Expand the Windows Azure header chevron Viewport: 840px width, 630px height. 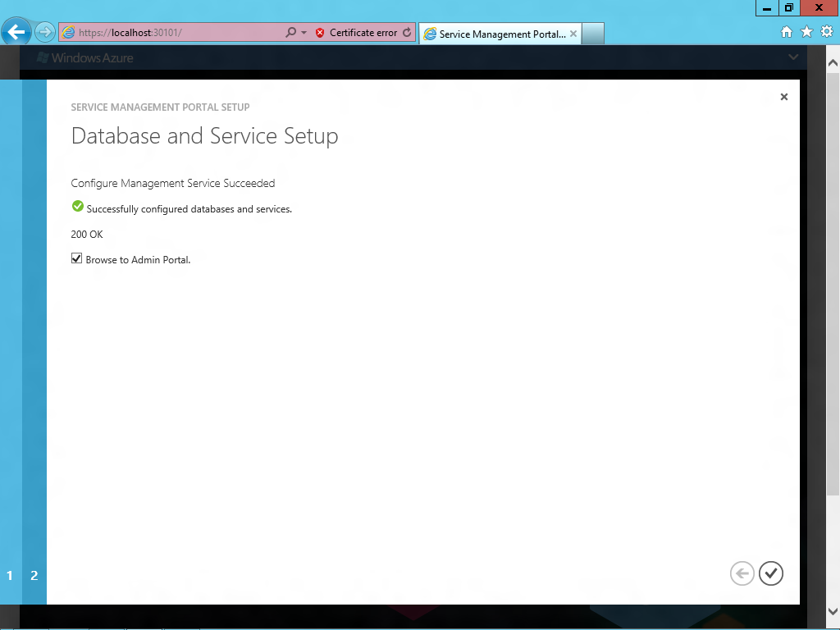pyautogui.click(x=793, y=57)
